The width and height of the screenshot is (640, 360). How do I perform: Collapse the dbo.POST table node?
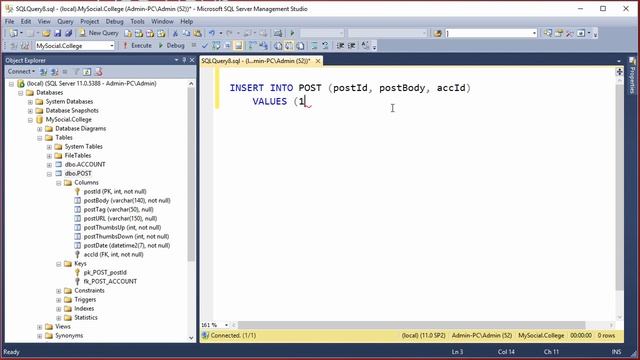(49, 174)
